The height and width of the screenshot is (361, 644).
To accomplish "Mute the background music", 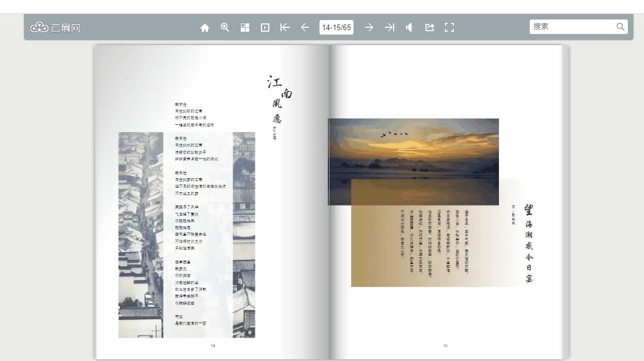I will click(x=409, y=27).
